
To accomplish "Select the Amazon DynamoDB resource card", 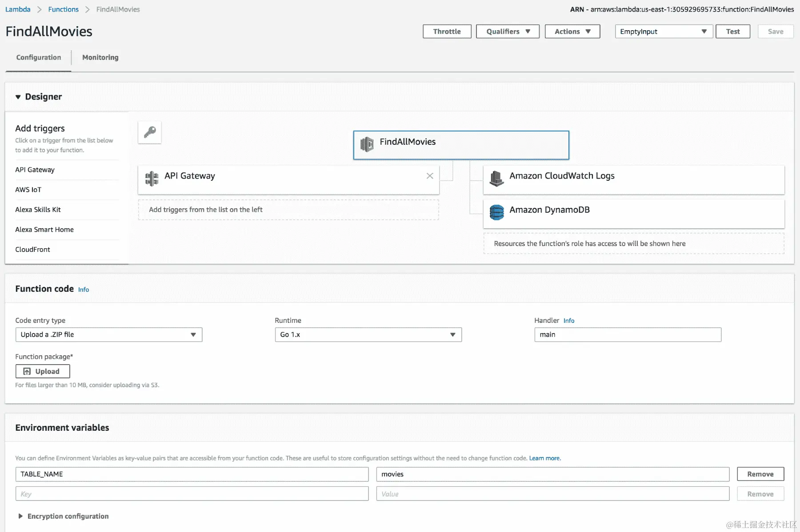I will coord(634,214).
